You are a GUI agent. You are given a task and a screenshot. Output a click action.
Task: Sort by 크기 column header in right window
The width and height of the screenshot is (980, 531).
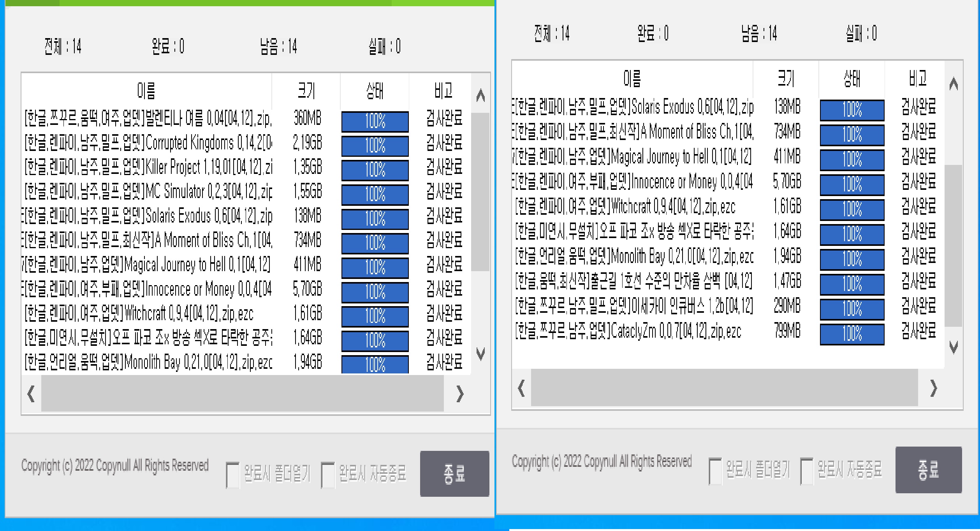click(x=786, y=79)
